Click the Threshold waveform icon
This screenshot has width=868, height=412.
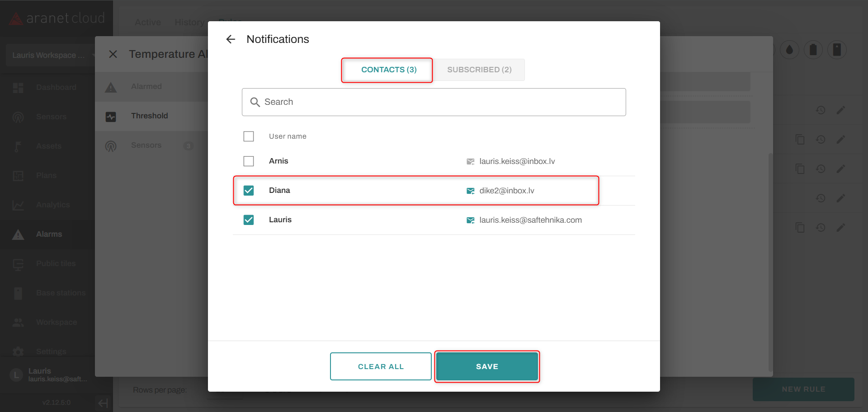click(111, 117)
